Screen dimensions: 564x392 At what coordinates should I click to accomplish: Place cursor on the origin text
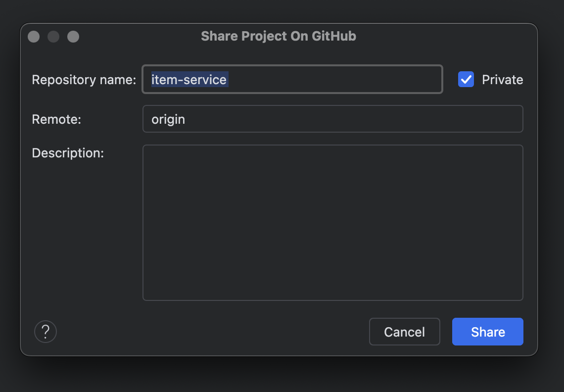[168, 119]
